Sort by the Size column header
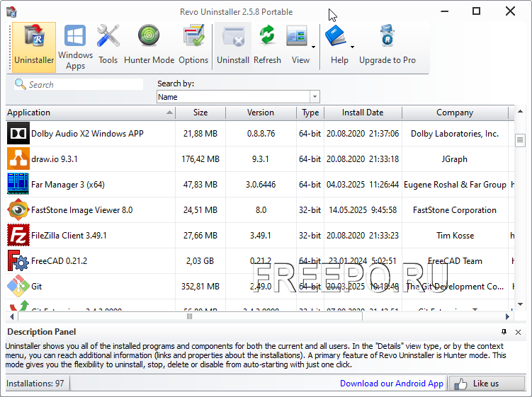 coord(200,113)
